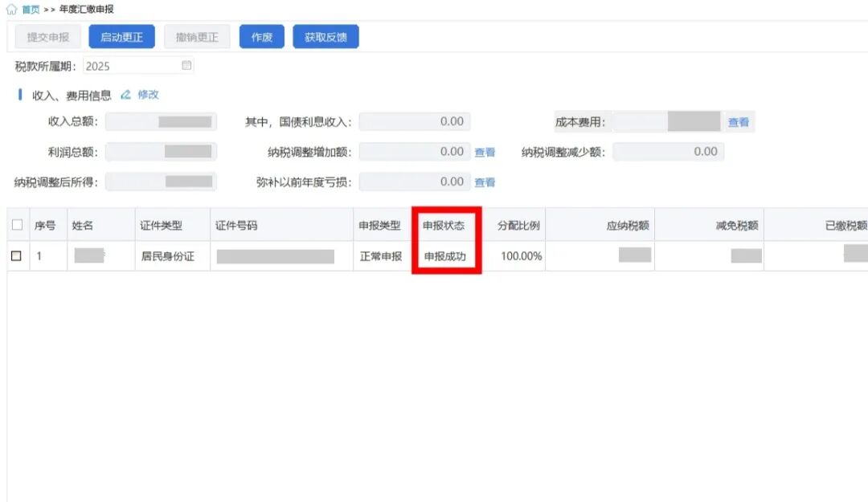This screenshot has height=502, width=868.
Task: Open 查看 link next to 成本费用
Action: (x=739, y=122)
